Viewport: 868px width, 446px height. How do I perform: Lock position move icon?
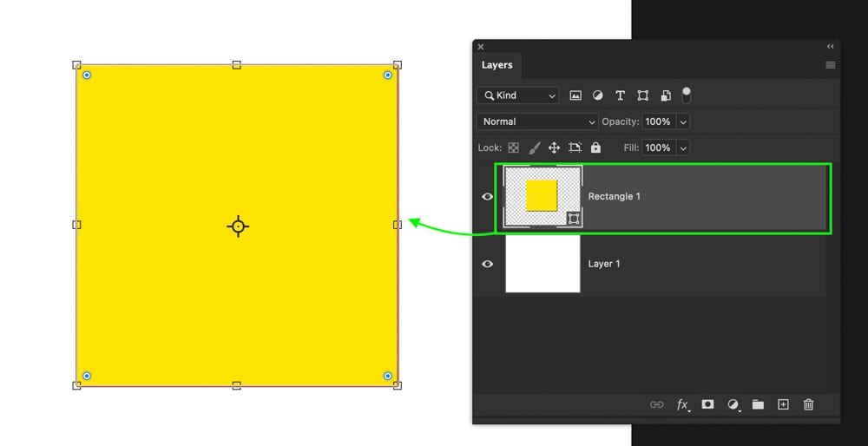pyautogui.click(x=554, y=148)
